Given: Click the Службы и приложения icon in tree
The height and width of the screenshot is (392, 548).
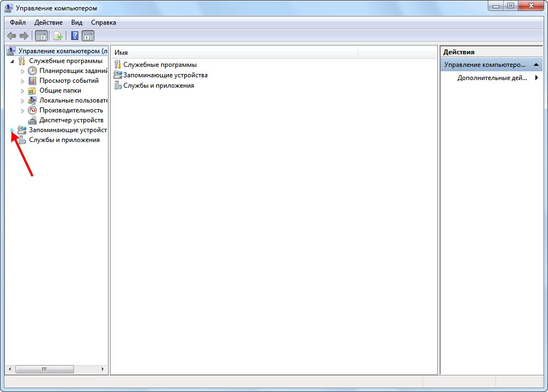Looking at the screenshot, I should [x=22, y=140].
